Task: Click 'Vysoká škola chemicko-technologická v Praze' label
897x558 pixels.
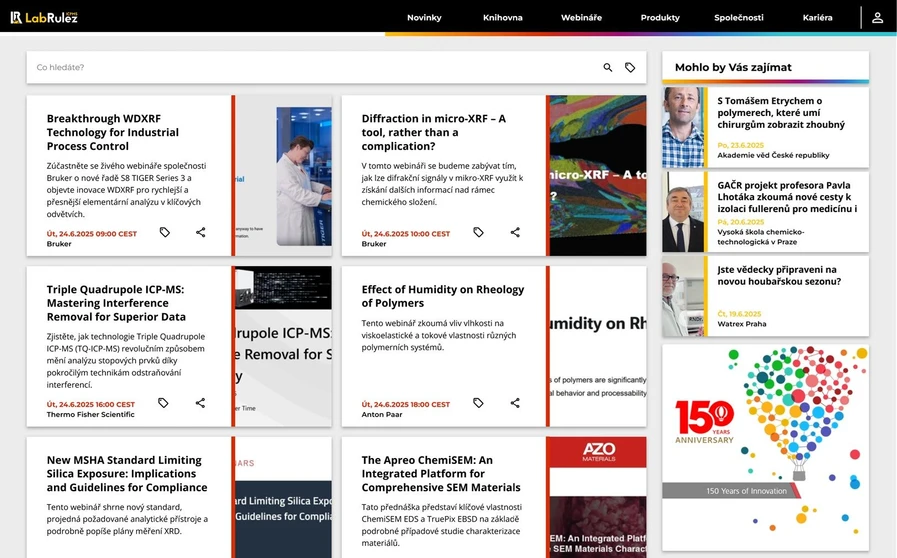Action: pos(761,237)
